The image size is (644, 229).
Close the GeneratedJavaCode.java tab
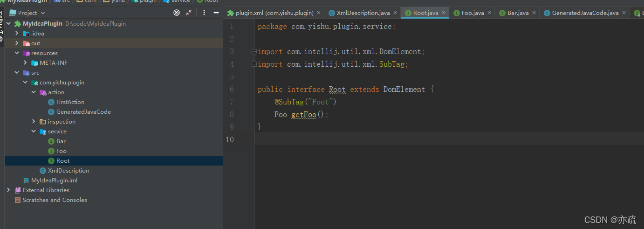pyautogui.click(x=624, y=13)
